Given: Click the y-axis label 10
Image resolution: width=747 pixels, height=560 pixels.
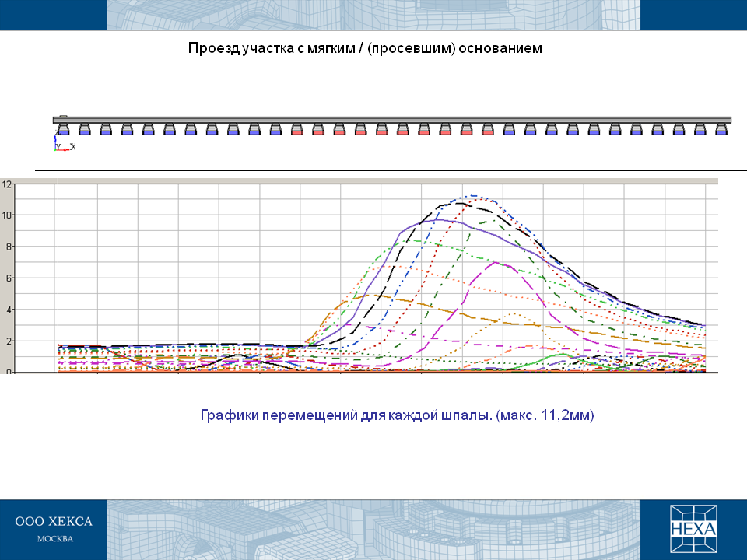Looking at the screenshot, I should point(6,215).
